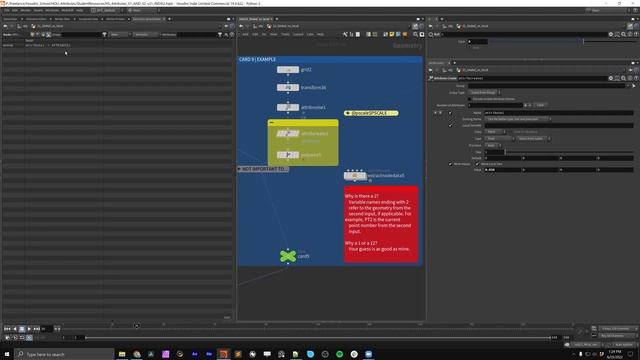Open File menu in main menu bar
Screen dimensions: 640x360
coord(7,10)
